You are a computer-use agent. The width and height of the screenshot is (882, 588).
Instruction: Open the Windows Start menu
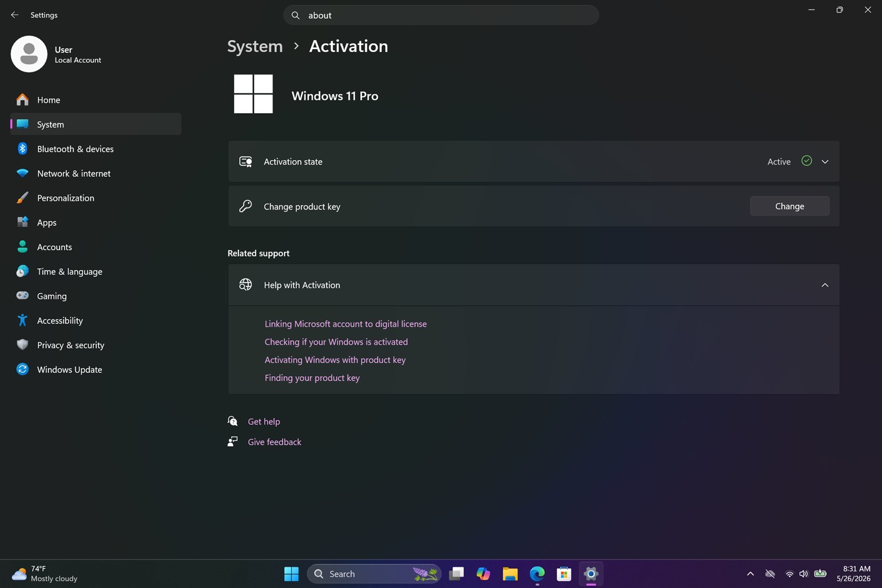(x=291, y=574)
